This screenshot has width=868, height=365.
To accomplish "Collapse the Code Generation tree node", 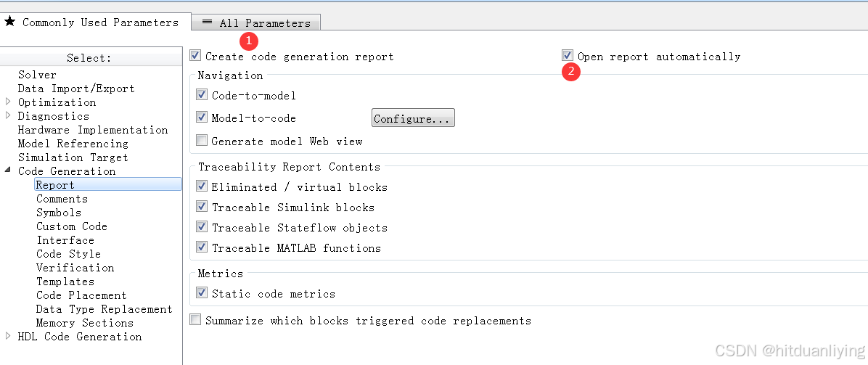I will (8, 170).
